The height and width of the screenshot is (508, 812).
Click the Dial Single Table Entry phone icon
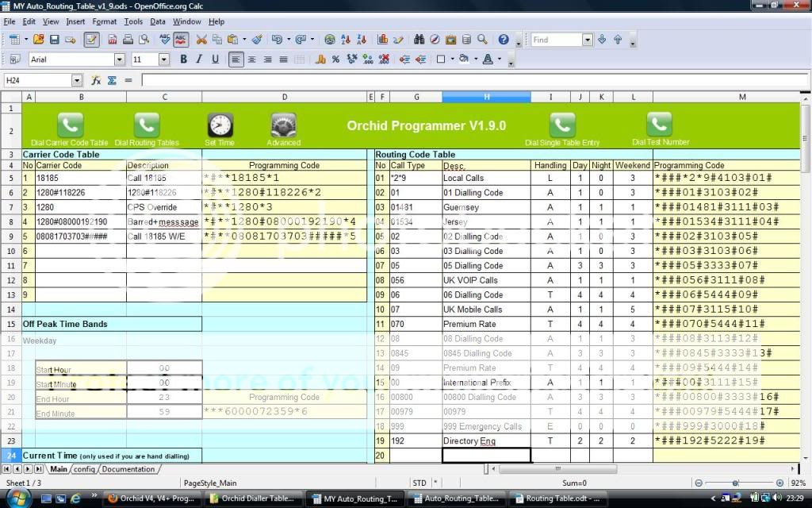[562, 125]
